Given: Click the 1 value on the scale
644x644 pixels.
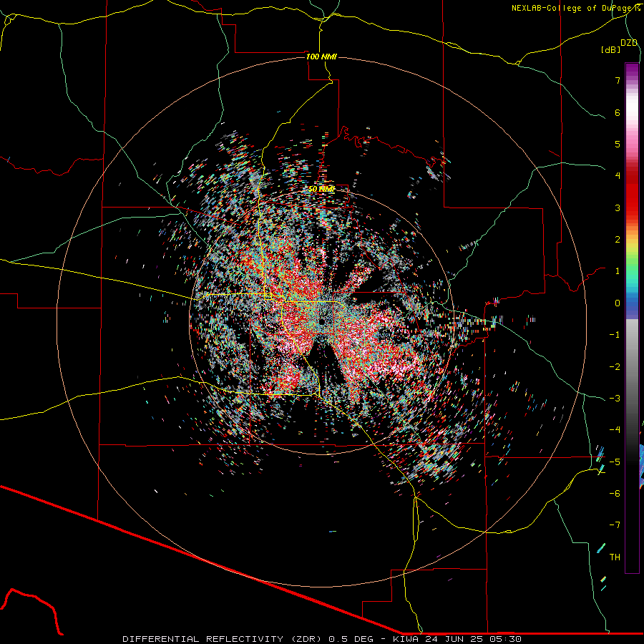Looking at the screenshot, I should 618,271.
